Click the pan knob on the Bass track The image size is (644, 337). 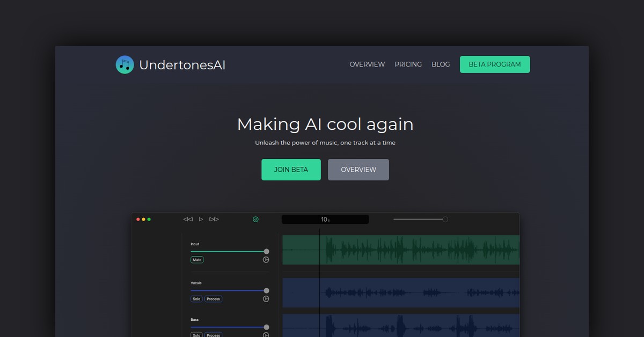pyautogui.click(x=266, y=334)
